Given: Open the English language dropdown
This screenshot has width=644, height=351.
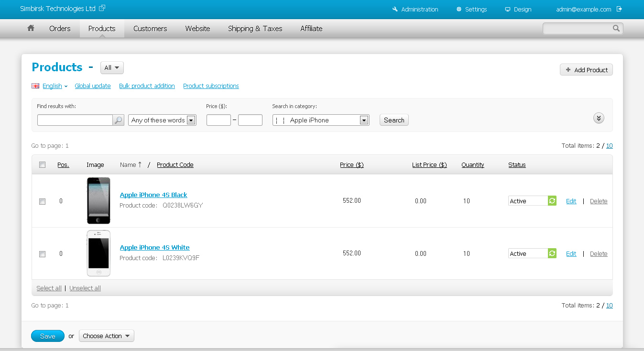Looking at the screenshot, I should [x=55, y=86].
